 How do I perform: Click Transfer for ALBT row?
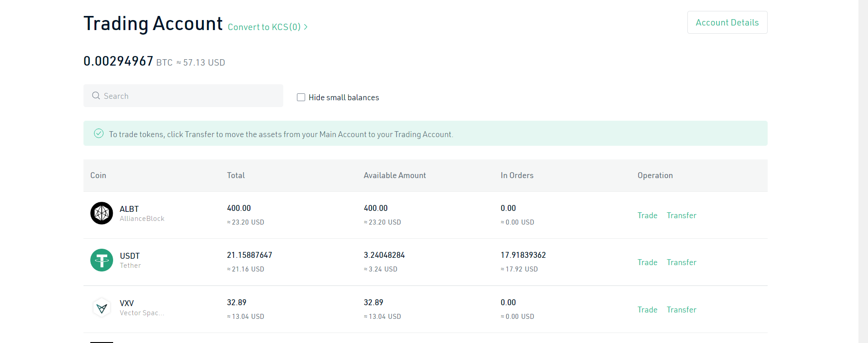pyautogui.click(x=681, y=215)
